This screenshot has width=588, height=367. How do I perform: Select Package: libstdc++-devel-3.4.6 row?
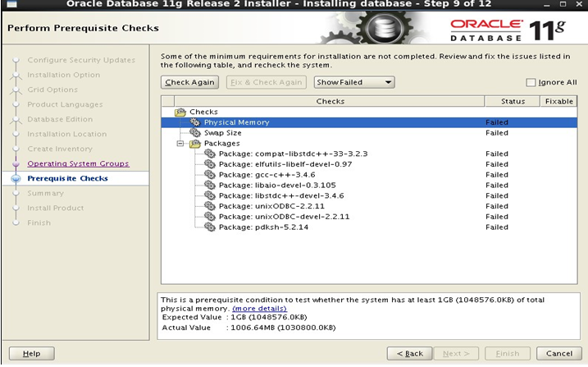369,196
